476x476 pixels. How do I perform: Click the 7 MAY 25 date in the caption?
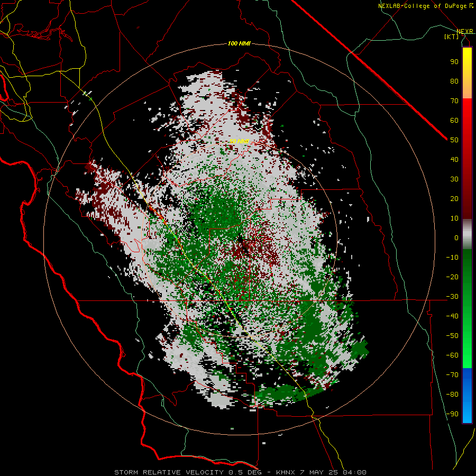tap(319, 472)
